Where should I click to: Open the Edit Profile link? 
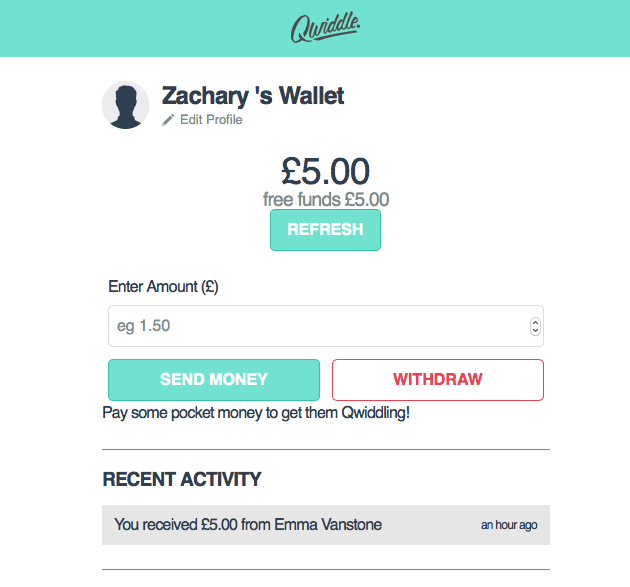(x=211, y=120)
